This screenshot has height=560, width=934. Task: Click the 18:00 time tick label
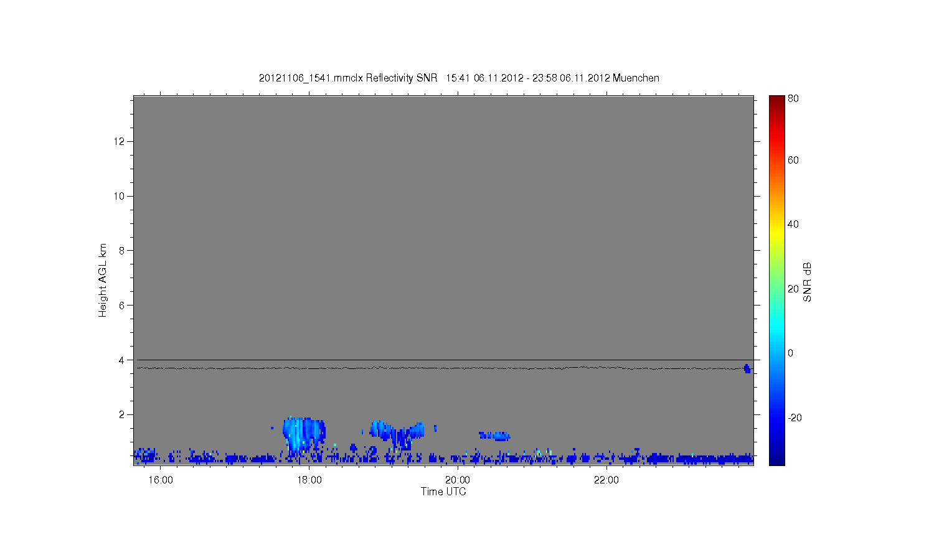pyautogui.click(x=309, y=480)
